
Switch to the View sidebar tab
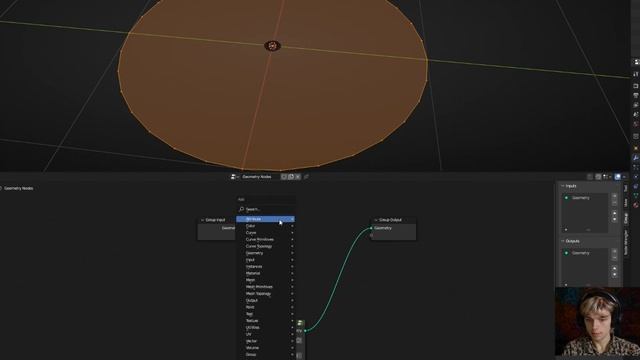click(626, 203)
